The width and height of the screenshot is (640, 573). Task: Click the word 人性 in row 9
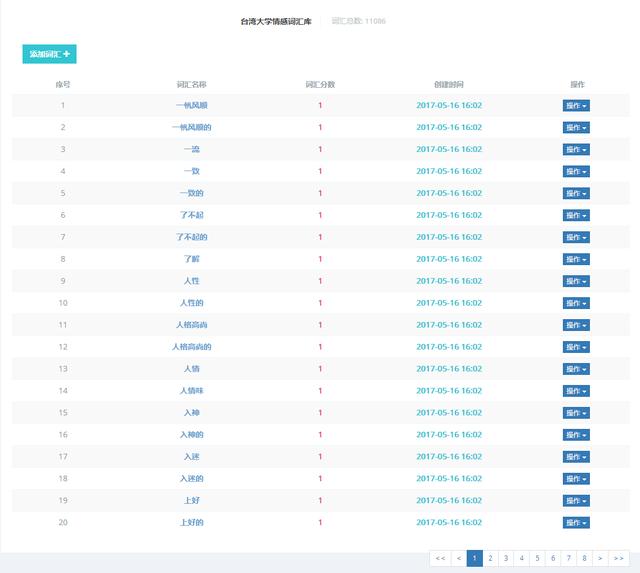(x=192, y=281)
